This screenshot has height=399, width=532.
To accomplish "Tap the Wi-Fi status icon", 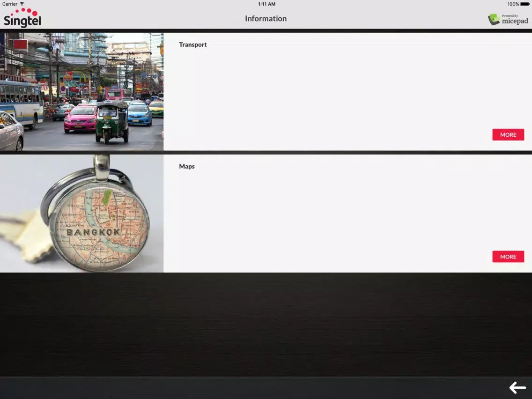I will pos(22,4).
